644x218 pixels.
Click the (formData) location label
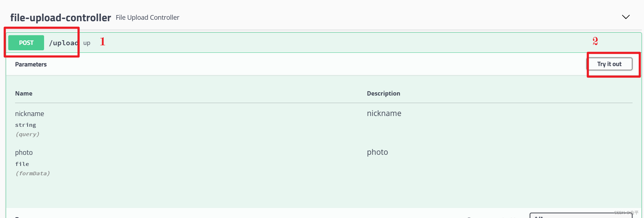pyautogui.click(x=33, y=173)
